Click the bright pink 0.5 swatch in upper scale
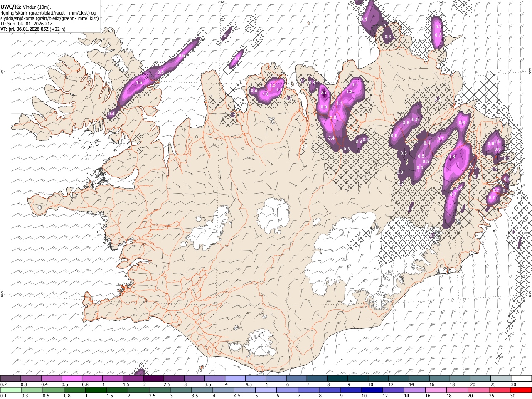532x399 pixels. [72, 379]
